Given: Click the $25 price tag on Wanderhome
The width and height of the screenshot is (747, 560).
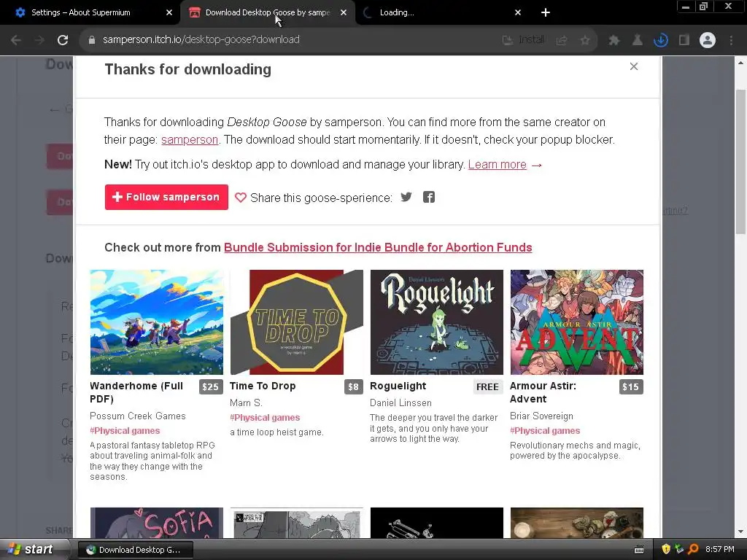Looking at the screenshot, I should (210, 386).
